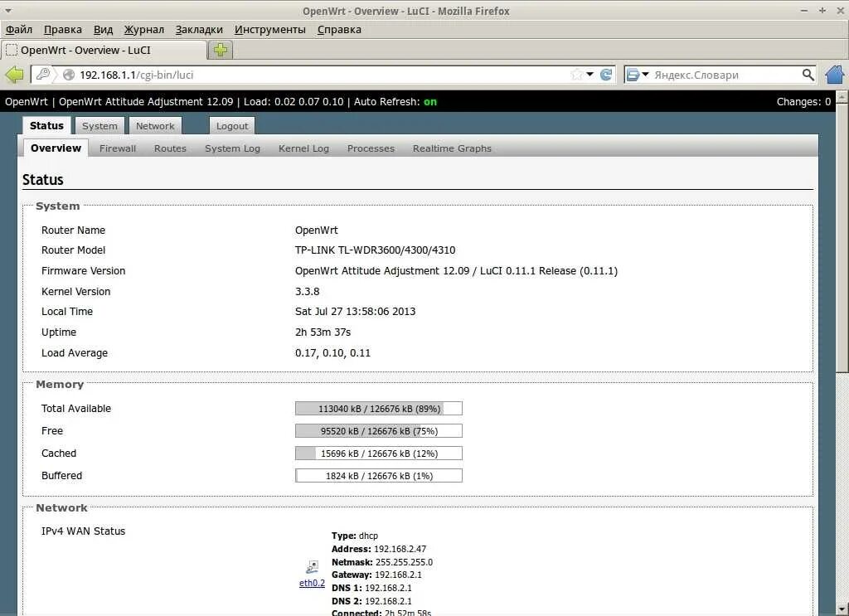Viewport: 849px width, 616px height.
Task: Click the WAN address 192.168.2.47
Action: 400,549
